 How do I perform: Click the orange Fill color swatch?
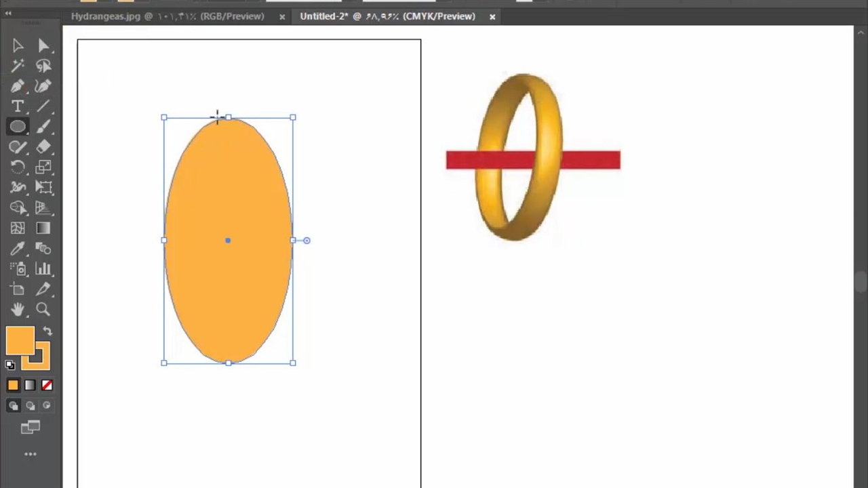coord(20,340)
